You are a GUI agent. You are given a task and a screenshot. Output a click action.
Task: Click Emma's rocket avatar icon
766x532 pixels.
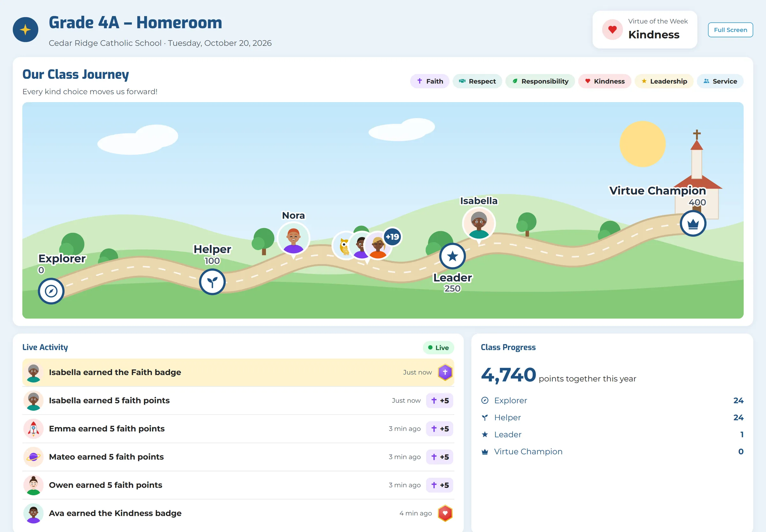tap(33, 429)
